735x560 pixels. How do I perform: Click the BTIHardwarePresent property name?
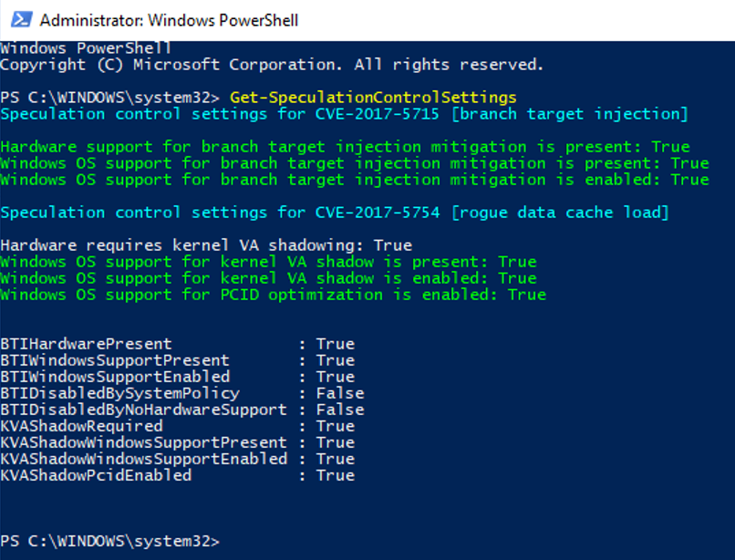[x=86, y=344]
